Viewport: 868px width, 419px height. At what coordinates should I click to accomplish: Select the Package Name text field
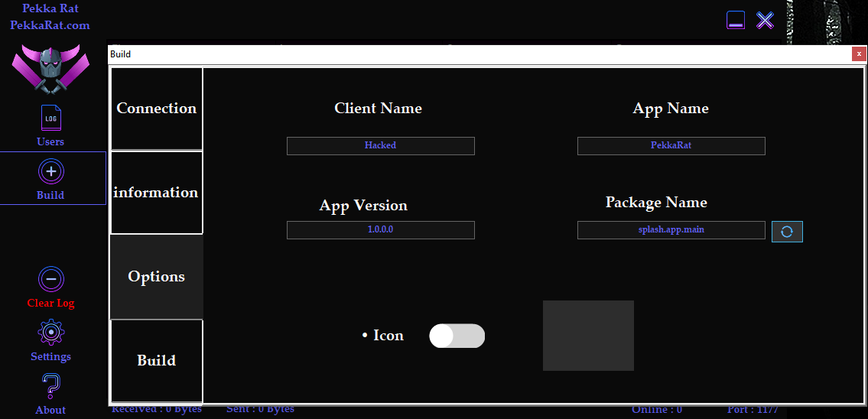click(671, 229)
